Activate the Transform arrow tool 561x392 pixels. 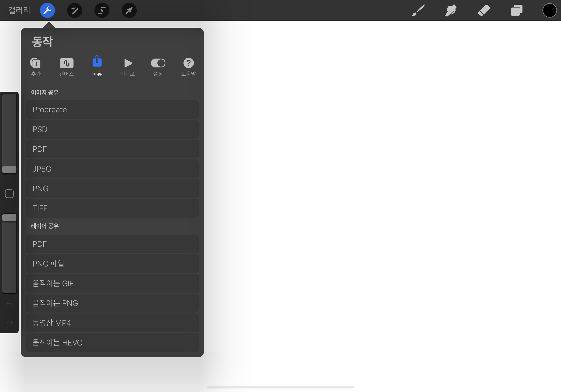[x=129, y=10]
